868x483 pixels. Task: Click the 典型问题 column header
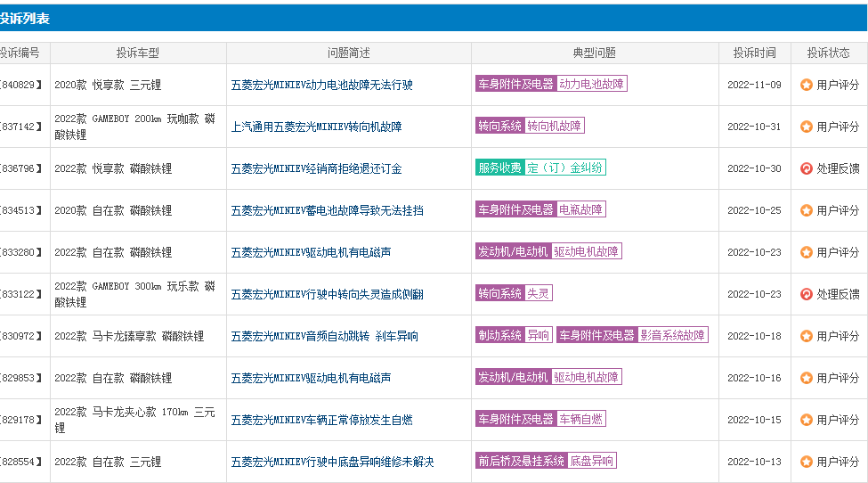click(594, 53)
